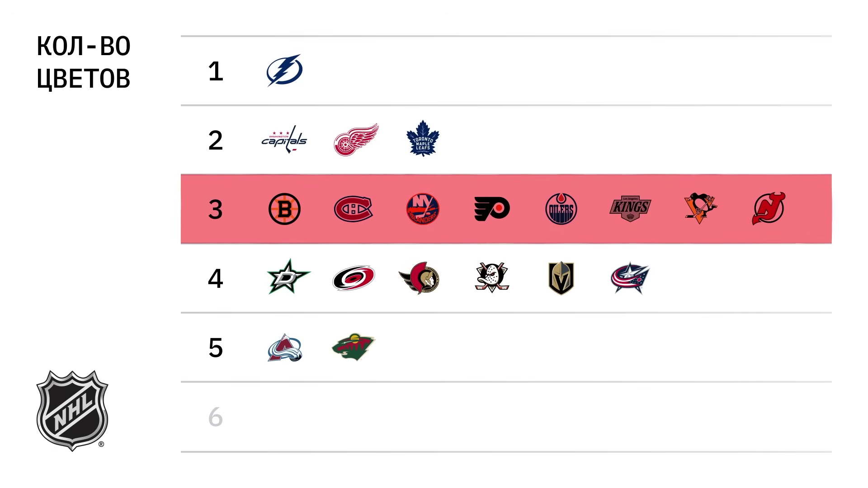Screen dimensions: 868x488
Task: Select the Vegas Golden Knights logo
Action: click(x=561, y=278)
